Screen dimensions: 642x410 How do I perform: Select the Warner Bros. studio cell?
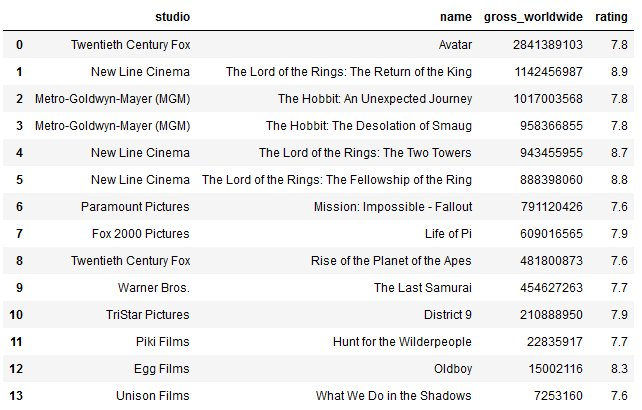(x=154, y=288)
